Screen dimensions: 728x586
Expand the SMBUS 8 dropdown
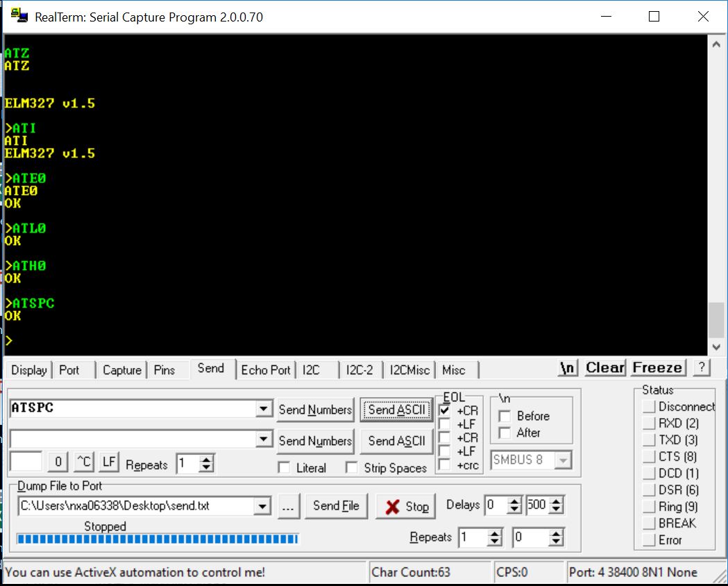(564, 460)
